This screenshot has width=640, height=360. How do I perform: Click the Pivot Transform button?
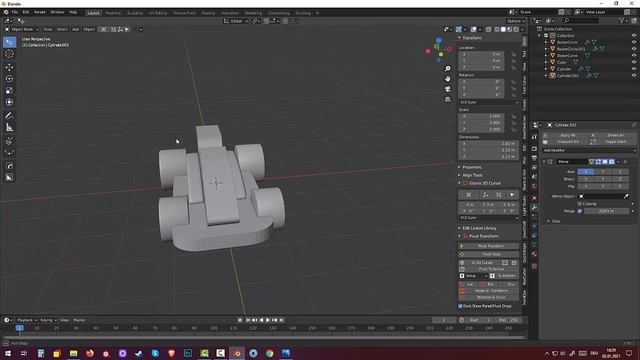489,246
